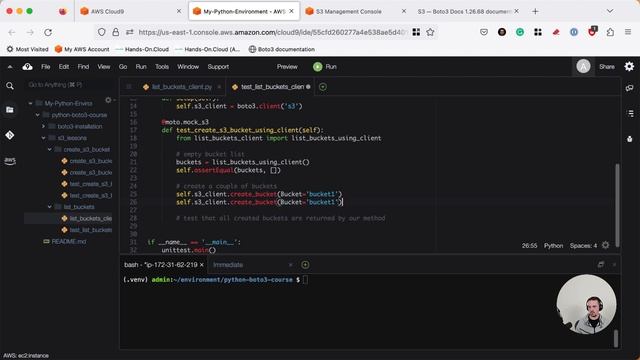This screenshot has width=640, height=360.
Task: Bookmark this page with star icon
Action: click(430, 32)
